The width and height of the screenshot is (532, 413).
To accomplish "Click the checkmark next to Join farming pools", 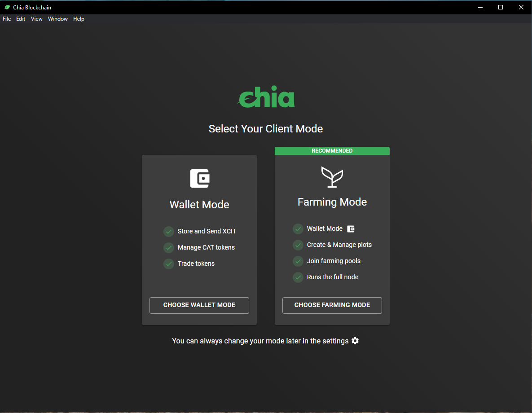I will click(x=298, y=261).
